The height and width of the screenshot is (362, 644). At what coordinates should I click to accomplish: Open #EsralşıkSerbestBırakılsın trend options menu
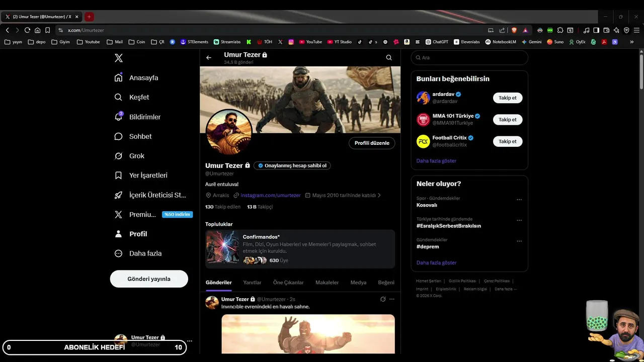519,220
